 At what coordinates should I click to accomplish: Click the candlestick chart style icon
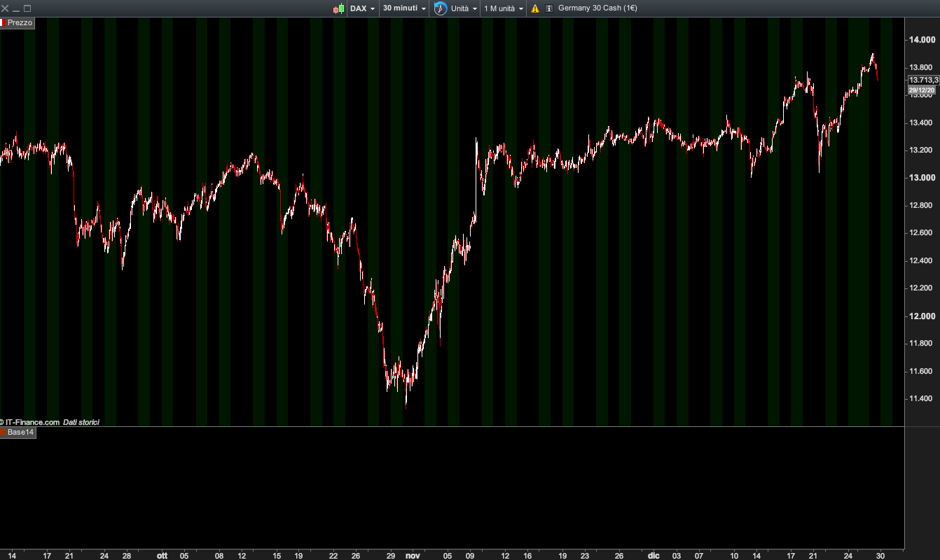coord(339,8)
